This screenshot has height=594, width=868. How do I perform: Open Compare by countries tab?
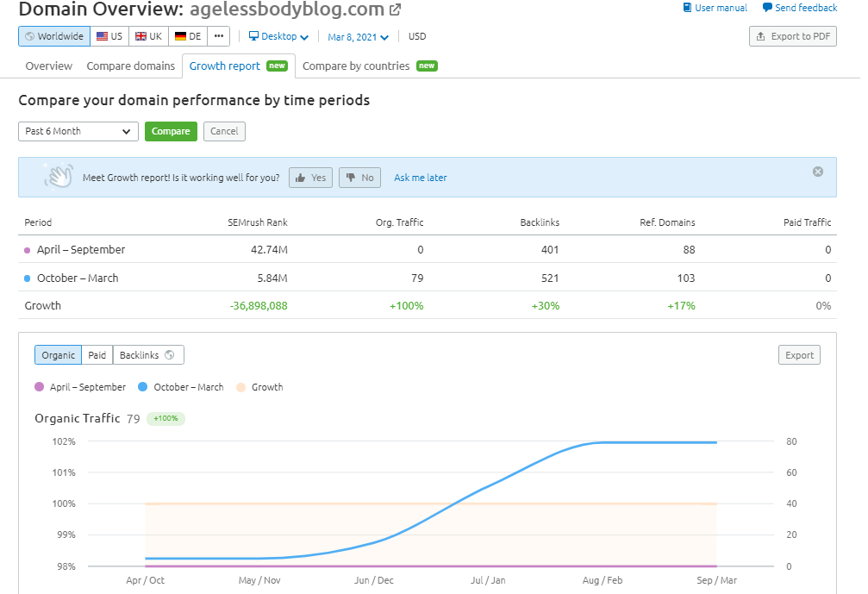point(370,66)
